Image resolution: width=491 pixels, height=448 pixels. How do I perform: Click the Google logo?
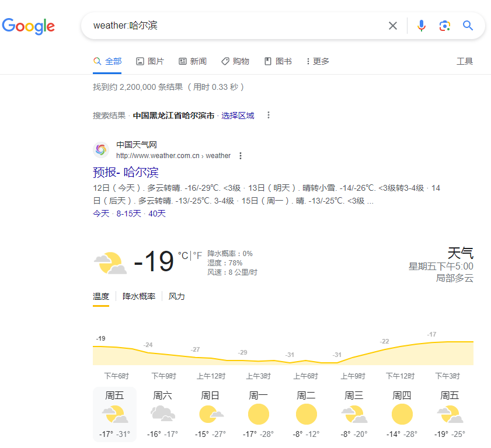[29, 26]
